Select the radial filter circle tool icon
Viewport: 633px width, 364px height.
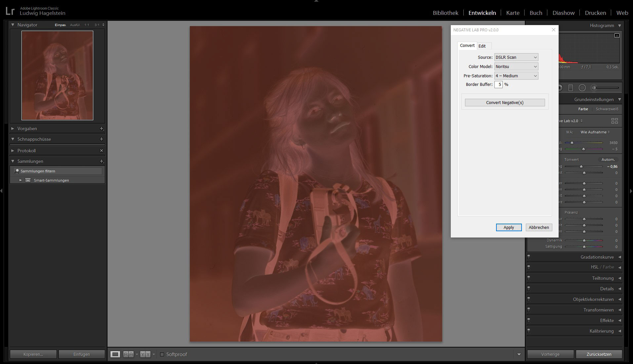click(x=582, y=88)
